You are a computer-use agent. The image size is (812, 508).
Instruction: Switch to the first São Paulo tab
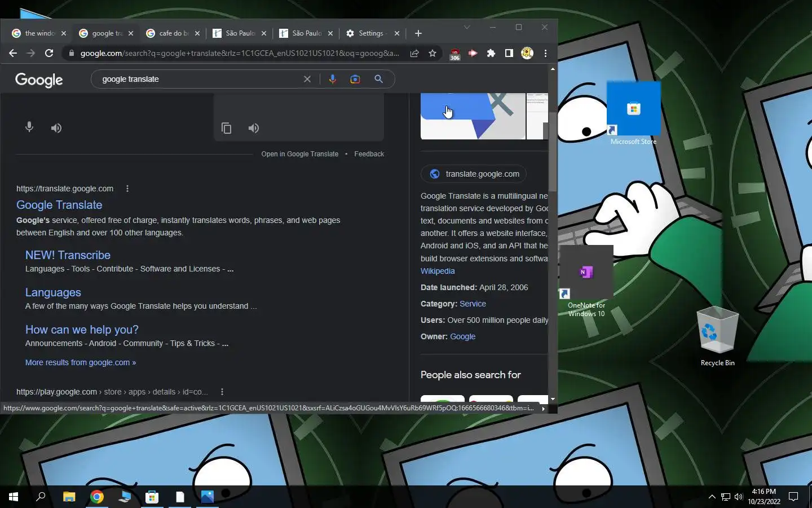coord(240,33)
